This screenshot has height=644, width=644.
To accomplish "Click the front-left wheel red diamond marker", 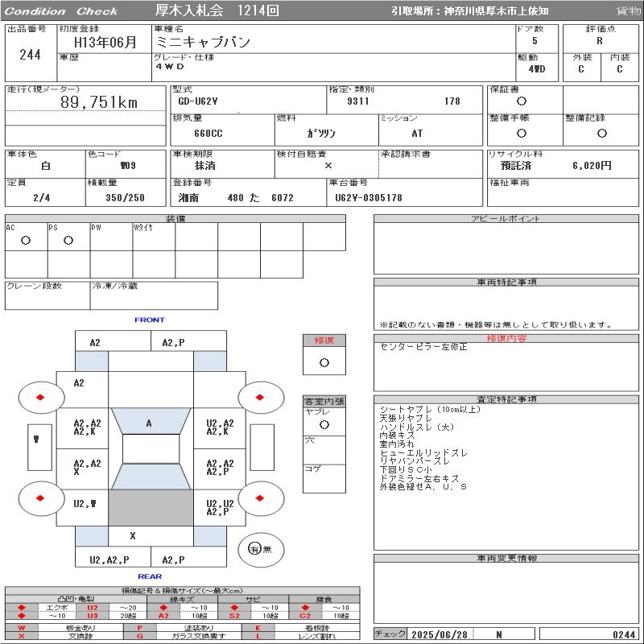I will (x=41, y=398).
